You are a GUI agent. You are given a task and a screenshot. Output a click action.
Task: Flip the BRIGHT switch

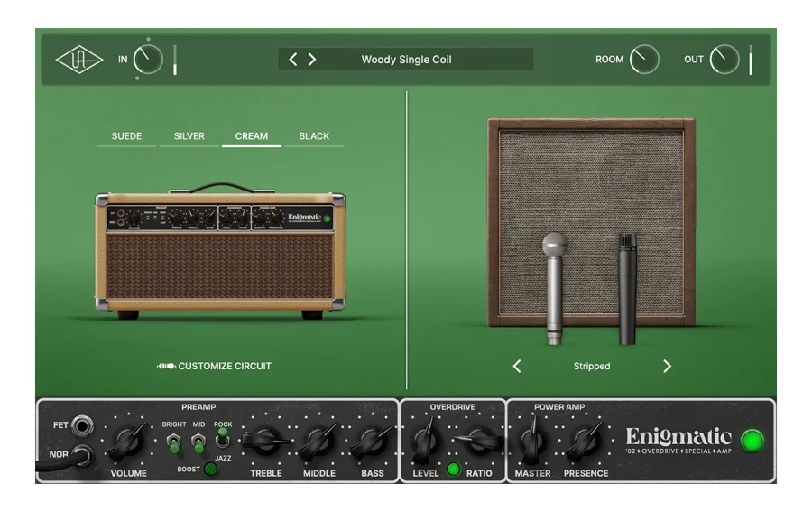point(174,443)
